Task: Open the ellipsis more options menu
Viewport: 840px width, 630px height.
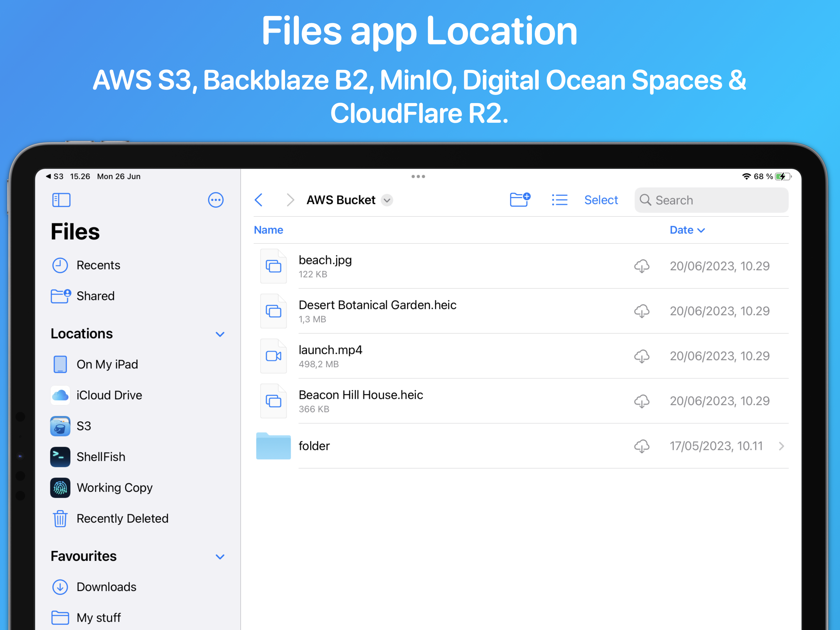Action: 215,200
